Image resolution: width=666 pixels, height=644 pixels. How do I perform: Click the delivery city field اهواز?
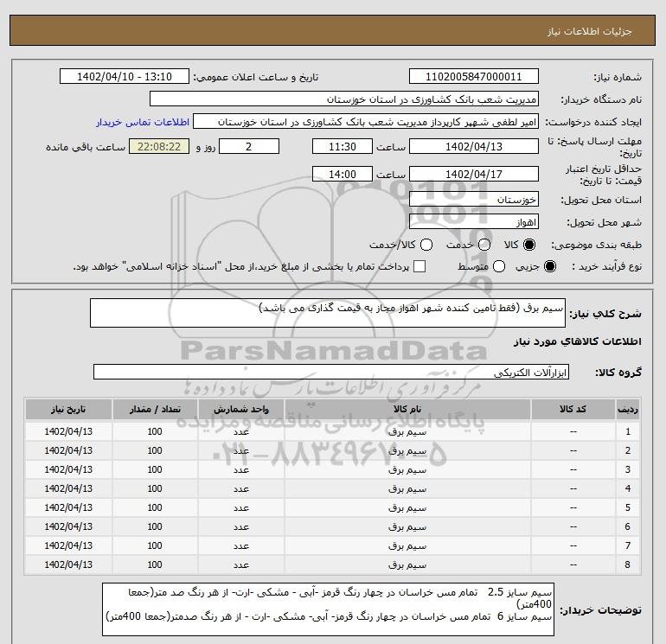point(474,221)
